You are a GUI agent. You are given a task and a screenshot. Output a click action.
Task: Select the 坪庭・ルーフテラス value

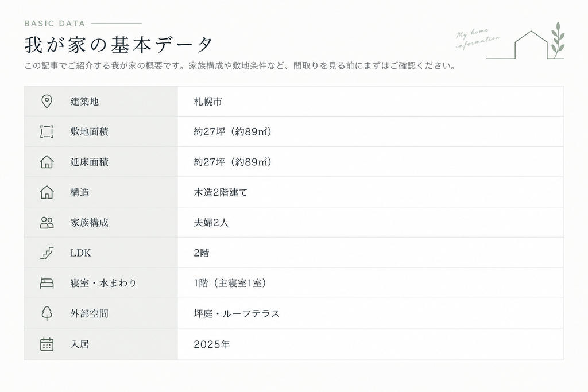click(237, 314)
